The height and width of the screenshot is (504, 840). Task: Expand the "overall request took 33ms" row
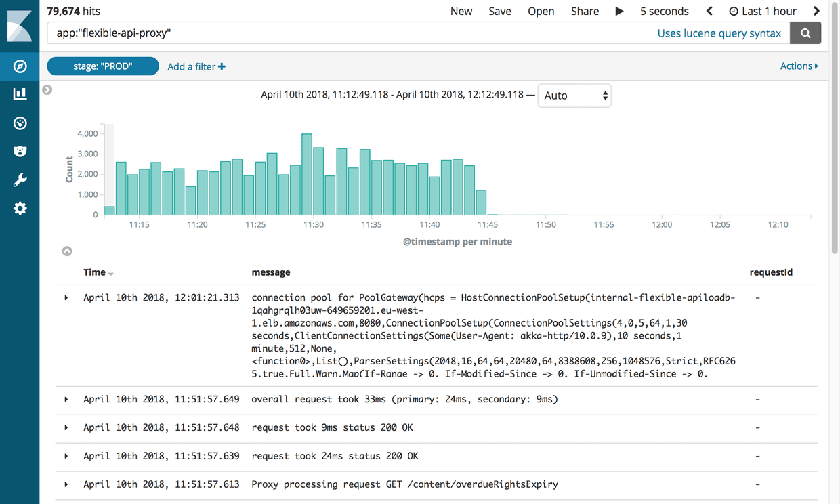(66, 400)
